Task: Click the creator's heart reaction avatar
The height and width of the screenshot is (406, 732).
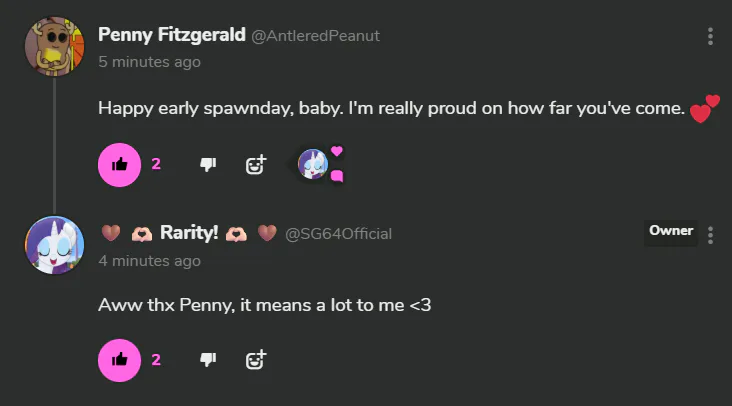Action: [314, 164]
